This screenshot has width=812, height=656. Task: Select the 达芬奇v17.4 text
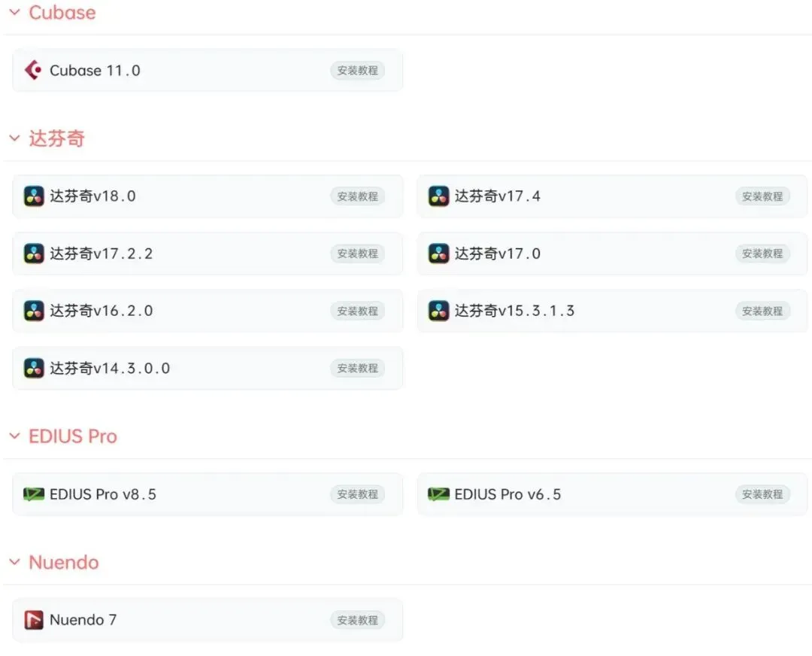pyautogui.click(x=498, y=196)
